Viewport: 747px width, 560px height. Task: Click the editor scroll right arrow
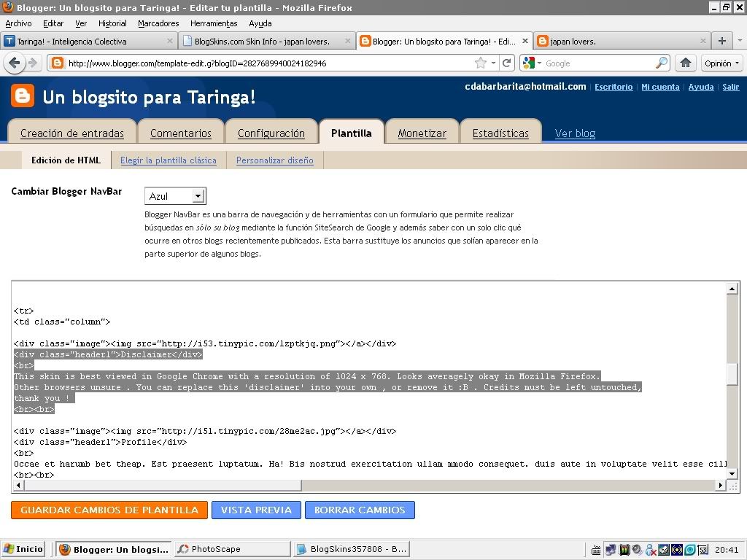(x=720, y=485)
